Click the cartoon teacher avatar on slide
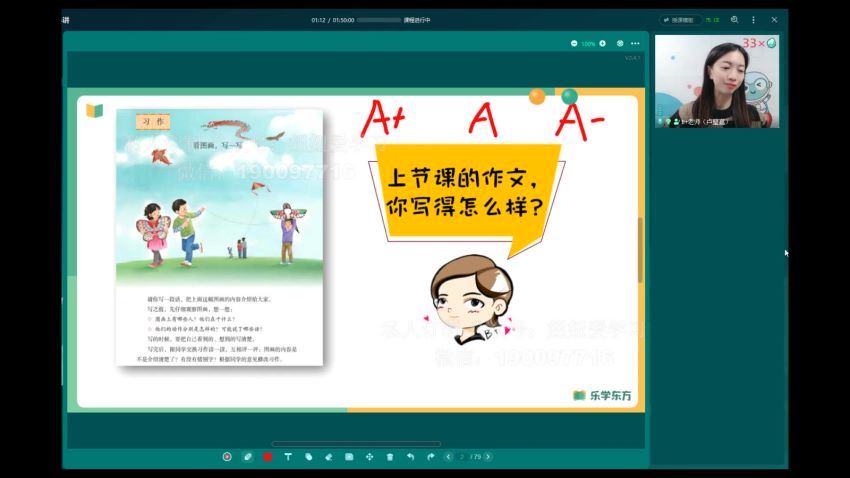 (x=471, y=300)
